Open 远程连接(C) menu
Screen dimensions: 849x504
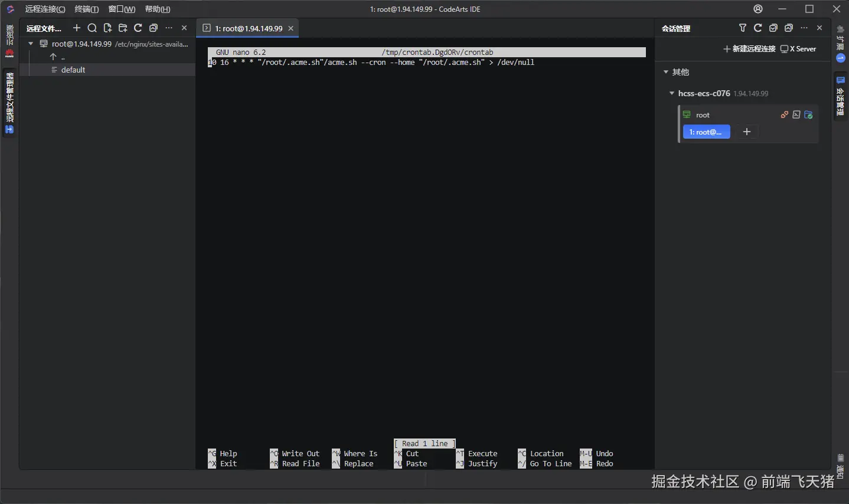(45, 9)
